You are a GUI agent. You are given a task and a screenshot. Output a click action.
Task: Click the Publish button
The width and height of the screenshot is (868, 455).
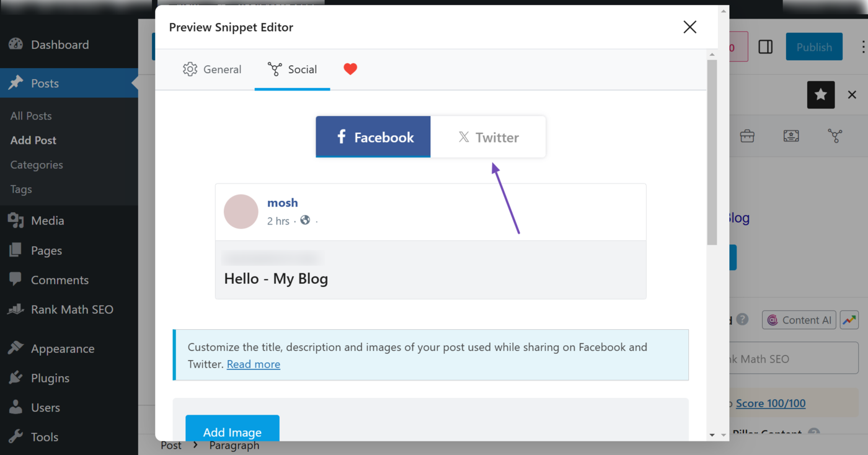tap(813, 46)
